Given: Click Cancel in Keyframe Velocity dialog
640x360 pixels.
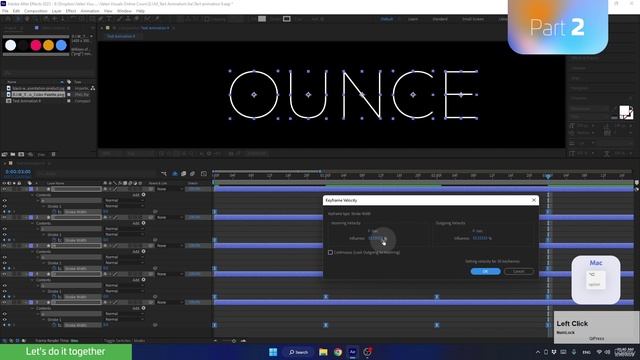Looking at the screenshot, I should tap(519, 271).
